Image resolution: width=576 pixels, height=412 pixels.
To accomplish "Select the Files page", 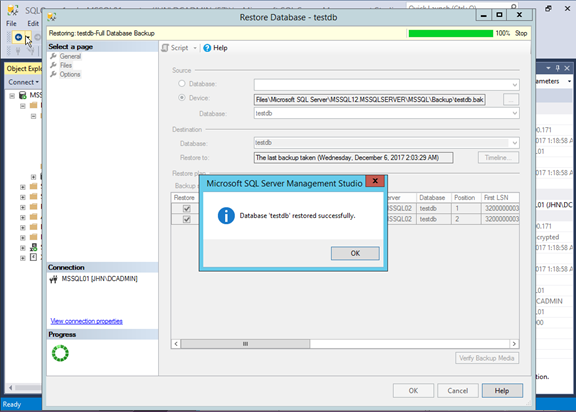I will 66,65.
